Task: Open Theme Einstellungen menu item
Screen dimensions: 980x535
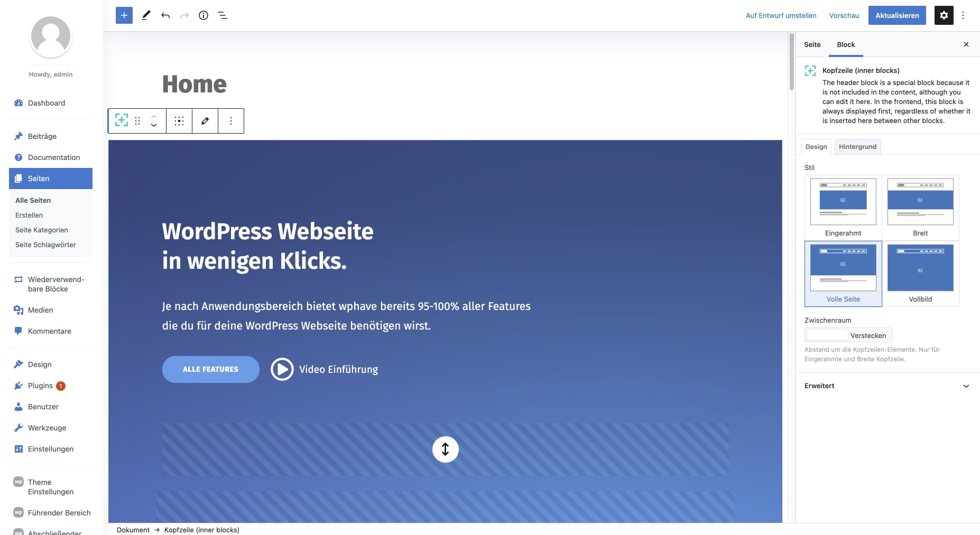Action: 51,487
